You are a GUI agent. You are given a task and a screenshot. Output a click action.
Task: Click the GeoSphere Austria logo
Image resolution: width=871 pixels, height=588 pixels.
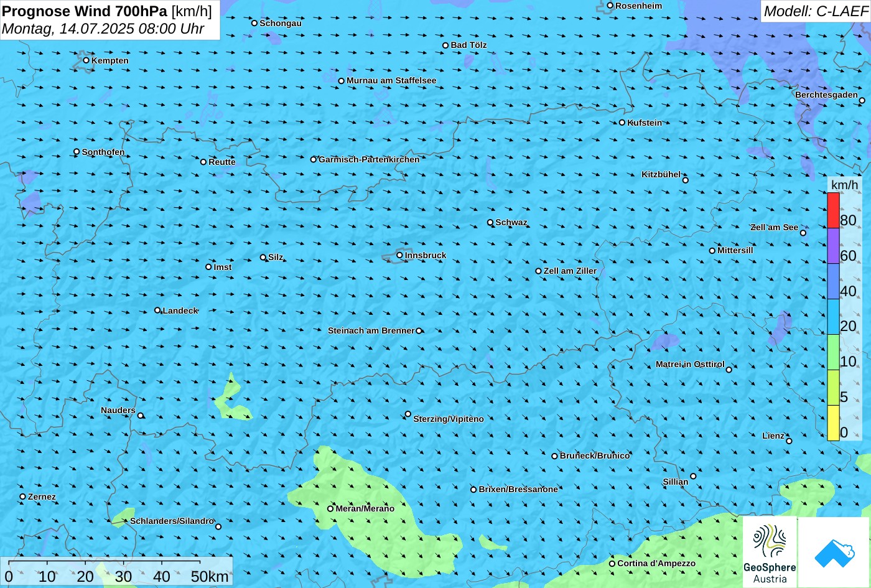tap(770, 553)
